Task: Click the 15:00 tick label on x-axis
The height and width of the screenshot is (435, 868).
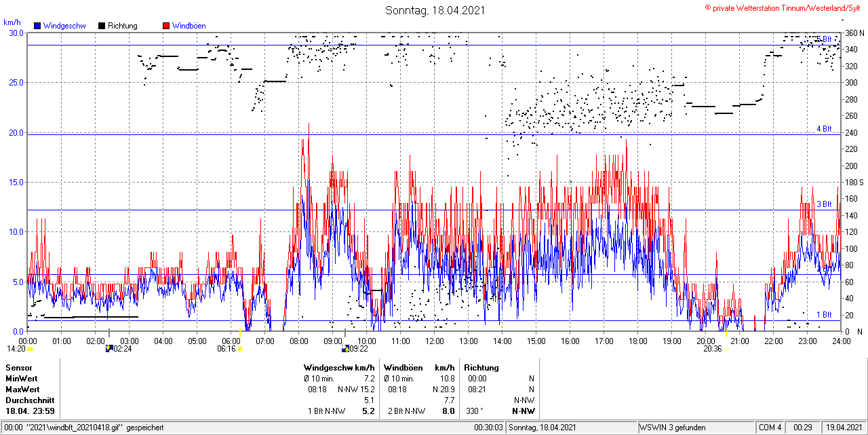Action: pyautogui.click(x=536, y=341)
